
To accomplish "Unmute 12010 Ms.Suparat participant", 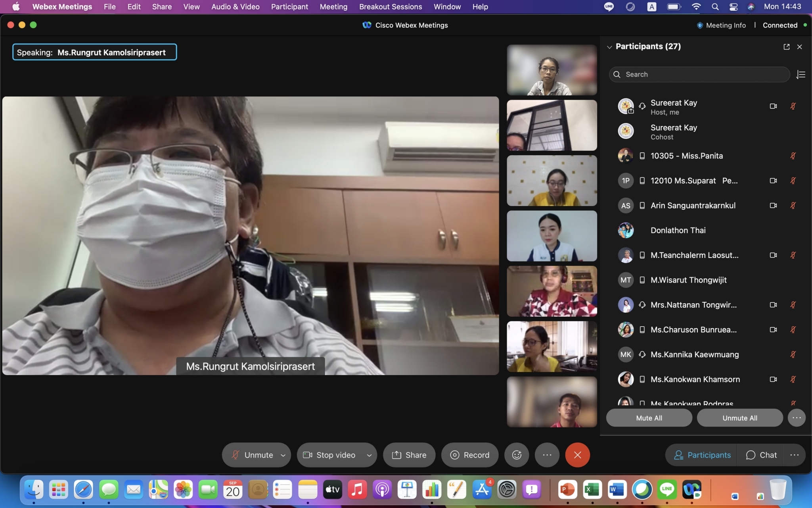I will coord(793,181).
